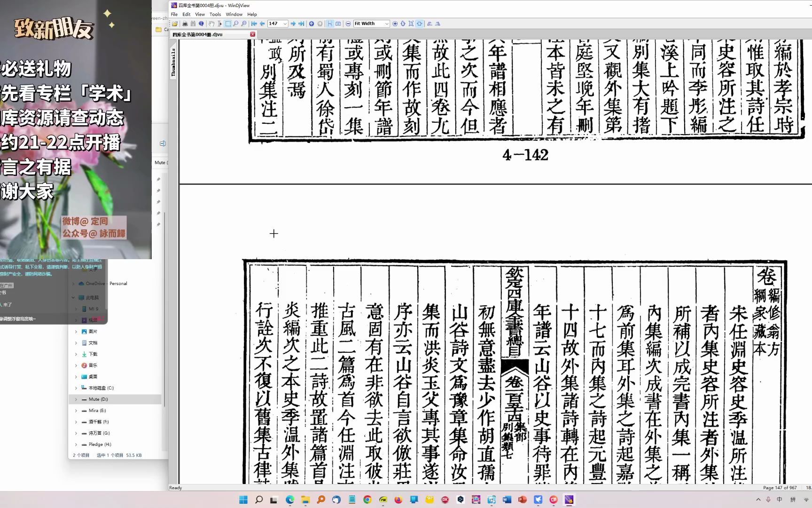Image resolution: width=812 pixels, height=508 pixels.
Task: Click the Zoom In plus icon
Action: 395,24
